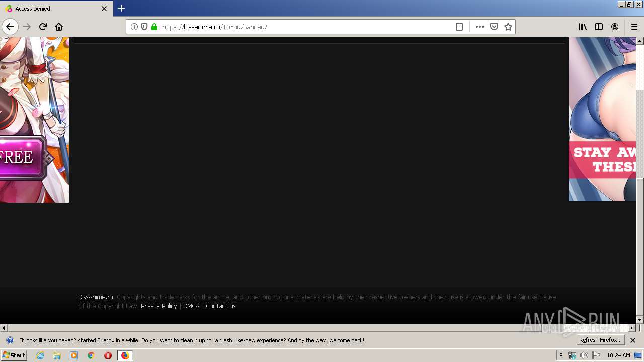Click the Refresh Firefox button
Image resolution: width=644 pixels, height=362 pixels.
(601, 340)
